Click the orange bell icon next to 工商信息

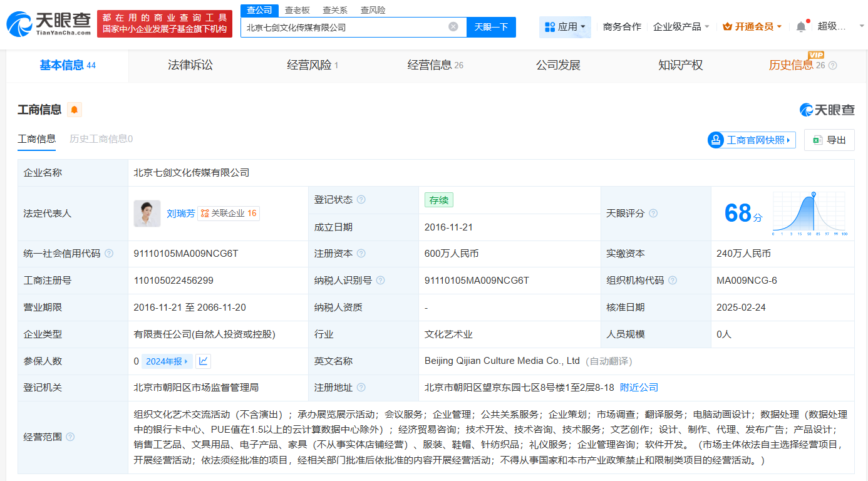pyautogui.click(x=75, y=109)
